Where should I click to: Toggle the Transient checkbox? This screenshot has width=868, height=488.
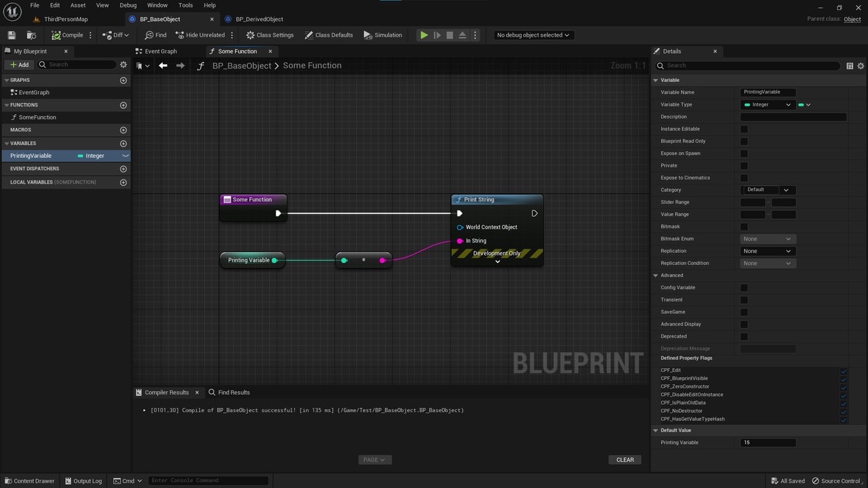pos(744,300)
